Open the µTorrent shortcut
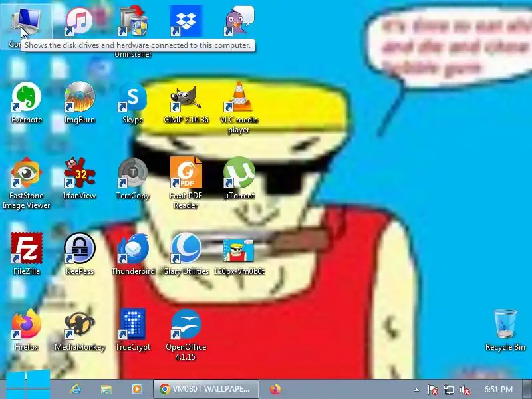532x399 pixels. (x=239, y=179)
